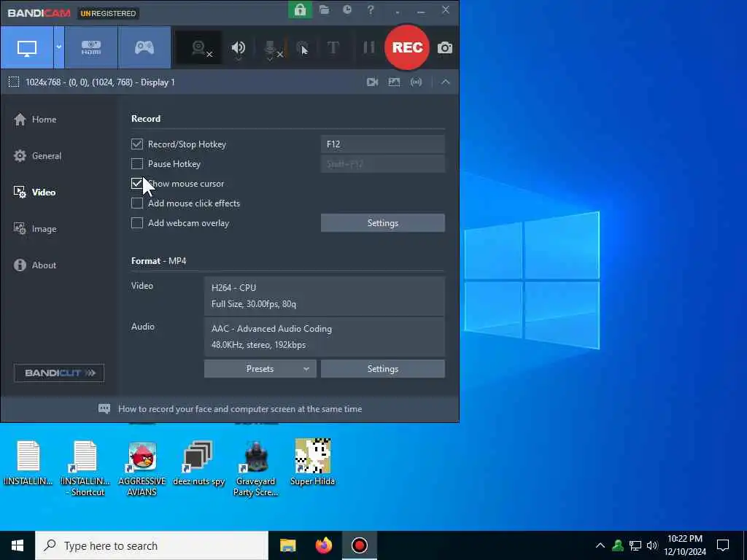Click the chat bubble tip icon

[x=104, y=408]
